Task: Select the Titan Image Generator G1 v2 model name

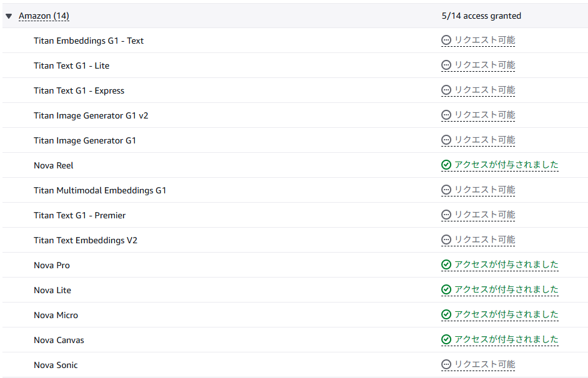Action: pos(91,115)
